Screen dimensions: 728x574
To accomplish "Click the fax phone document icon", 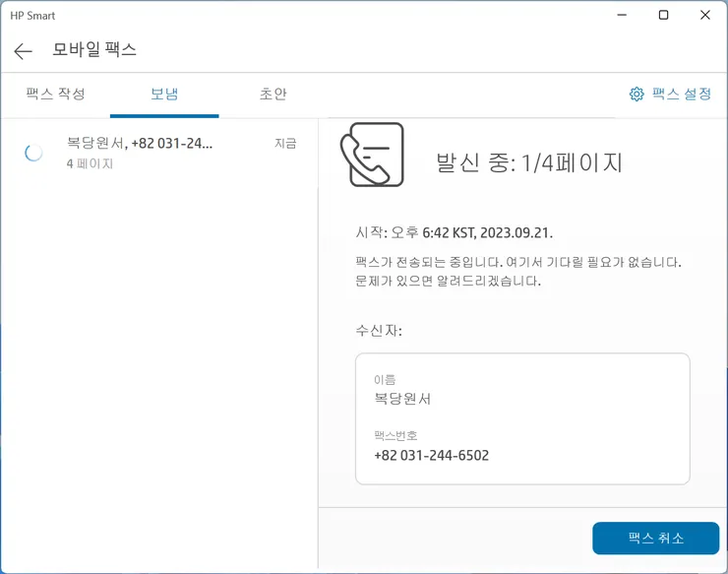I will tap(372, 155).
